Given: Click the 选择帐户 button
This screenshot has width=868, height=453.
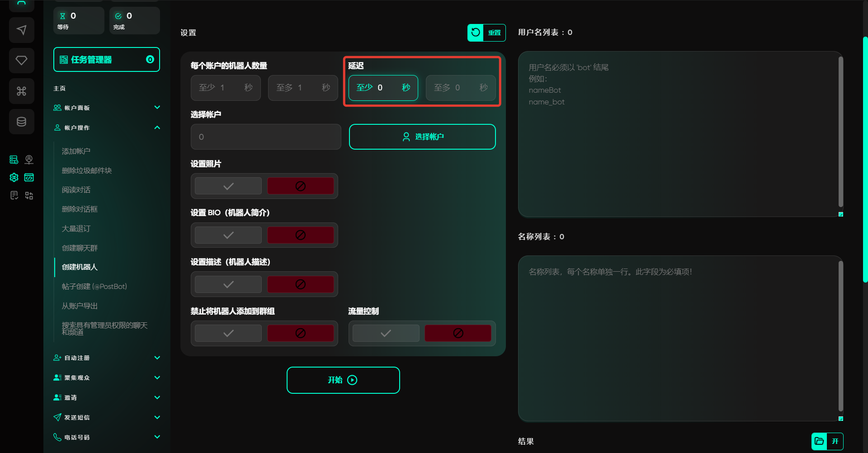Looking at the screenshot, I should pyautogui.click(x=422, y=137).
